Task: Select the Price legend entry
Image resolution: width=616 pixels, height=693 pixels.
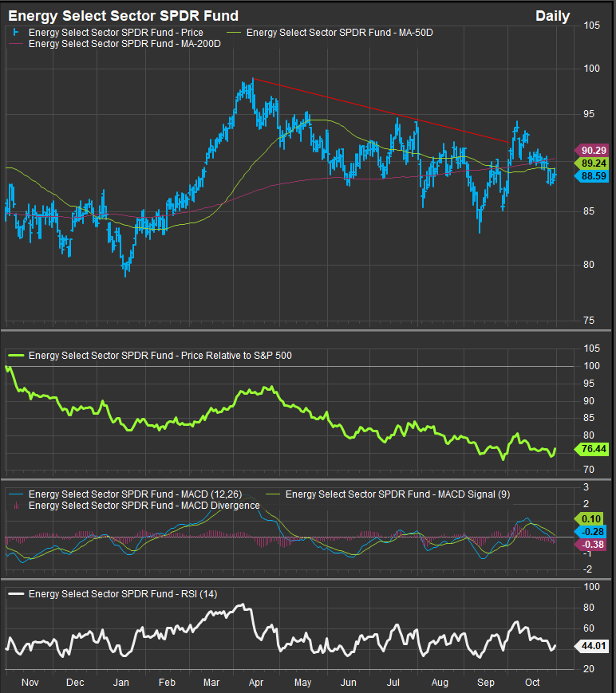Action: tap(116, 33)
